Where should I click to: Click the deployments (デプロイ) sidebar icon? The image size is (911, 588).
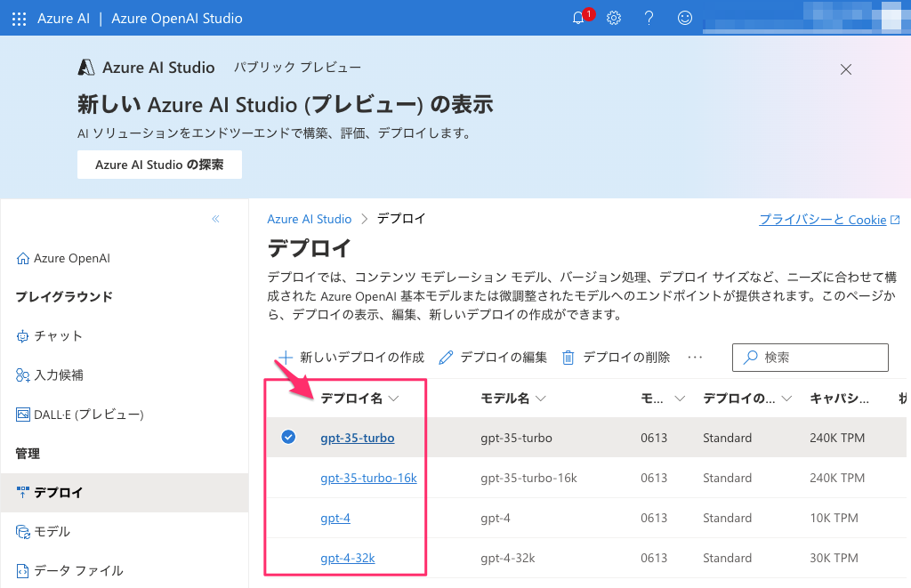point(22,493)
